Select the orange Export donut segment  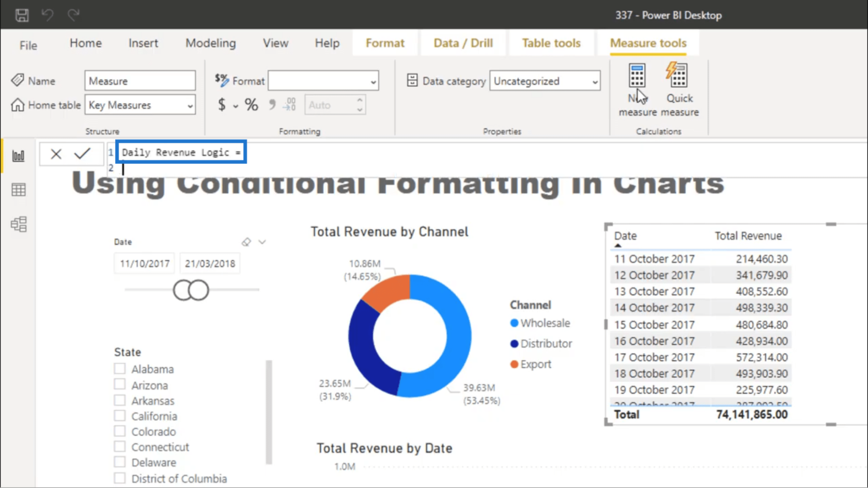(x=389, y=290)
